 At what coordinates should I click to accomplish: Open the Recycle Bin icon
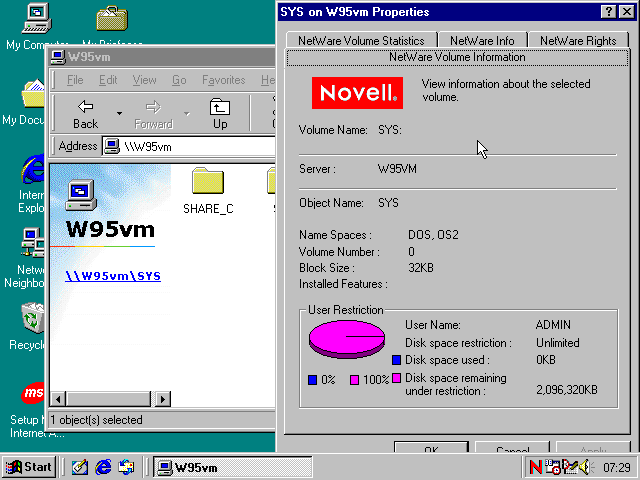33,318
